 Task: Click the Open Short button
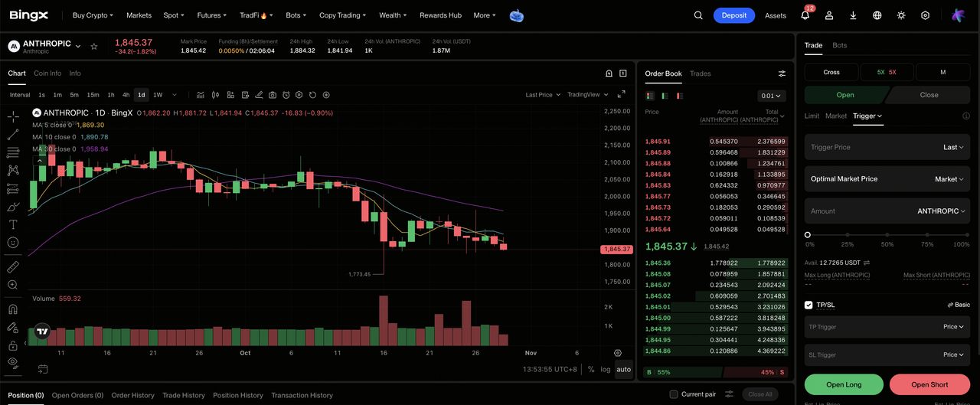[x=929, y=384]
